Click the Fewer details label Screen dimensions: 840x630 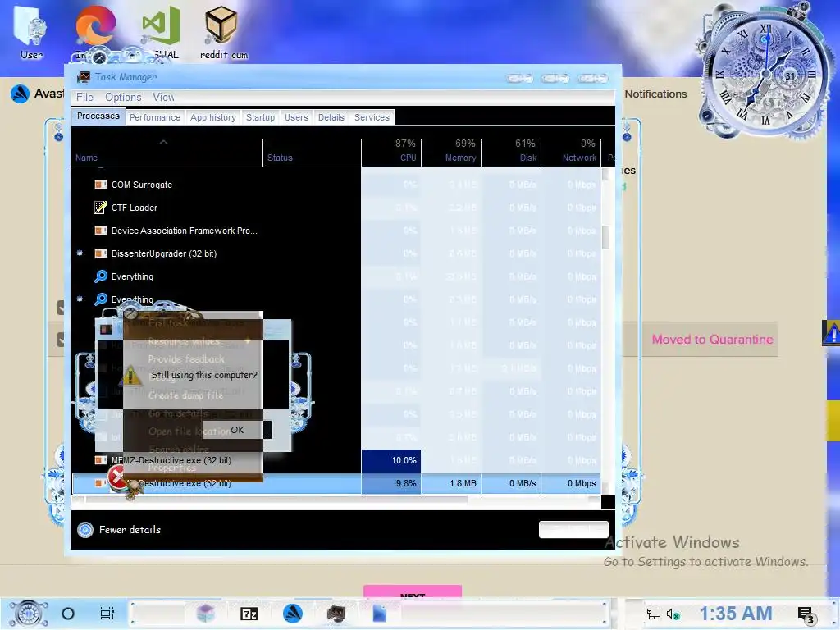[x=130, y=530]
